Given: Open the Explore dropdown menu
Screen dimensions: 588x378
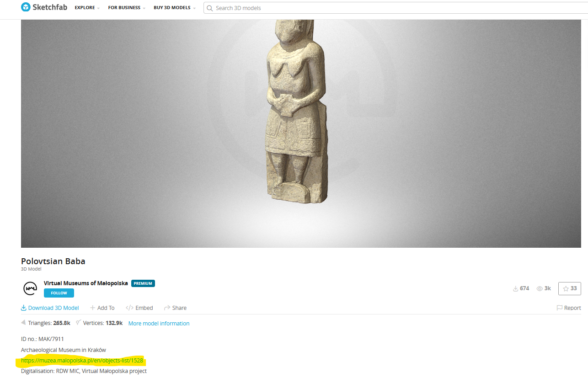Looking at the screenshot, I should click(x=87, y=8).
